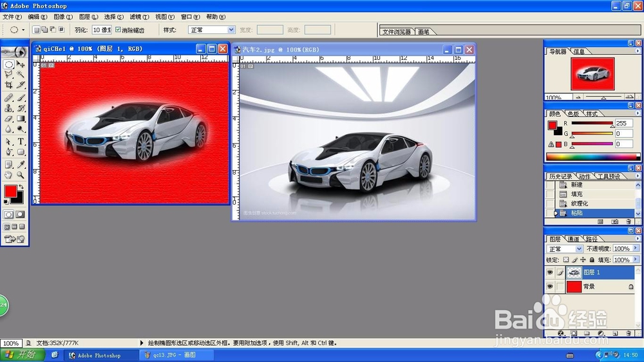Select the Move tool
This screenshot has height=362, width=644.
(x=21, y=64)
